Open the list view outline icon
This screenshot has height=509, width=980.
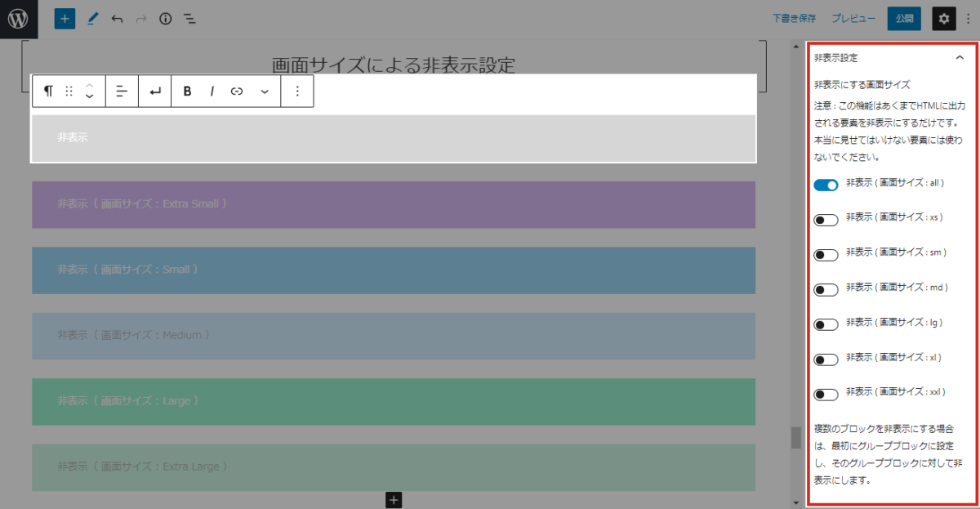pyautogui.click(x=189, y=19)
